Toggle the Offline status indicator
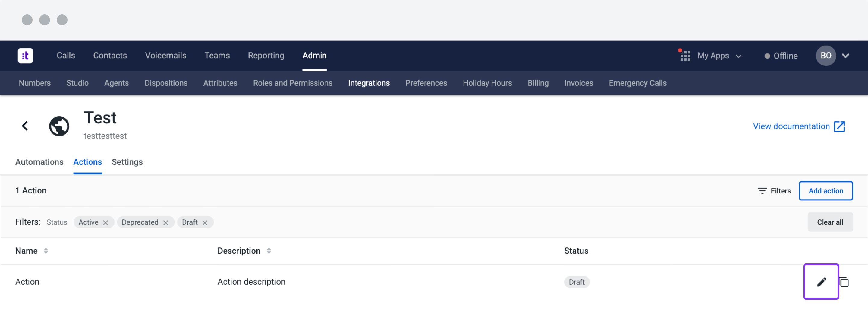 781,56
